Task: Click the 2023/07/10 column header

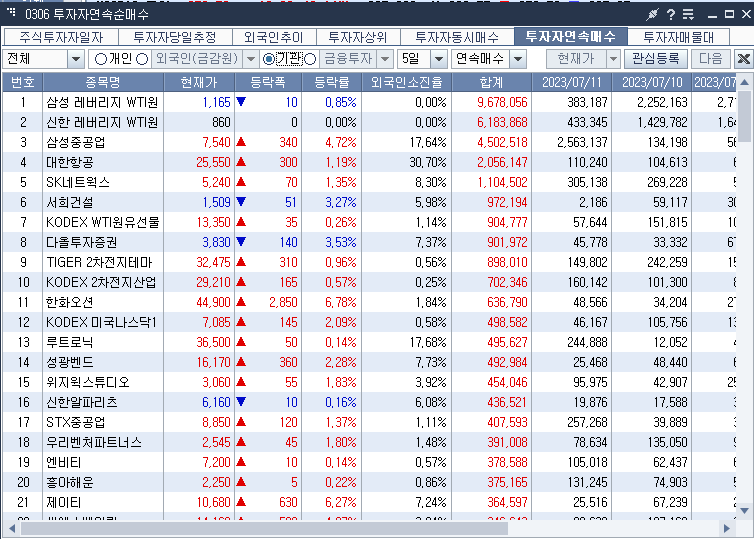Action: pyautogui.click(x=652, y=82)
